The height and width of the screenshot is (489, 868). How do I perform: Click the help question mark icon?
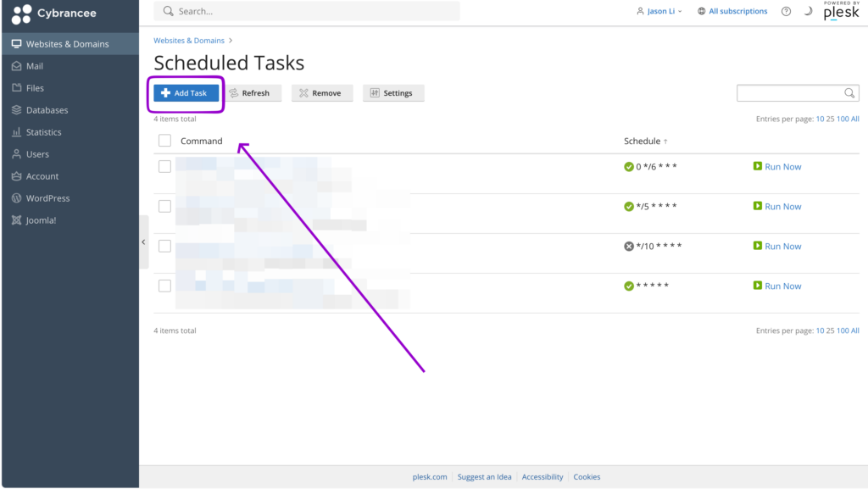tap(786, 11)
